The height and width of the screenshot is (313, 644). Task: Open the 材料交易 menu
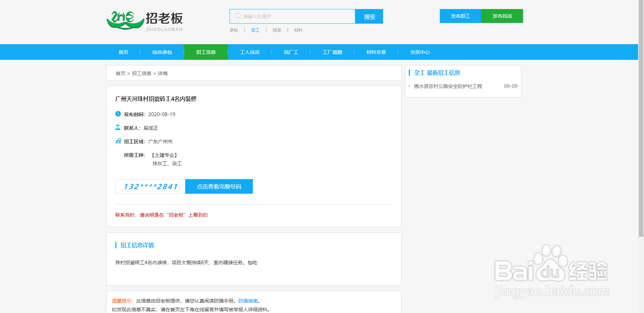375,52
